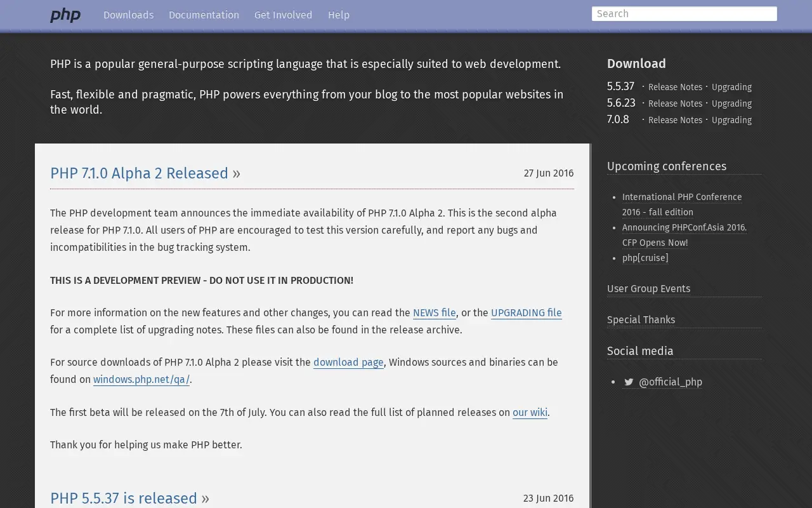The height and width of the screenshot is (508, 812).
Task: Download PHP version 7.0.8
Action: pos(618,119)
